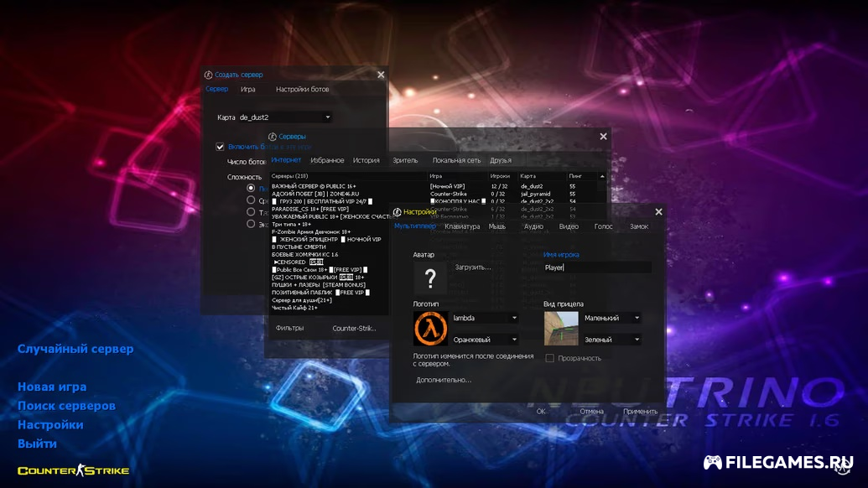The height and width of the screenshot is (488, 868).
Task: Open the Игра tab in Создать сервер
Action: point(248,89)
